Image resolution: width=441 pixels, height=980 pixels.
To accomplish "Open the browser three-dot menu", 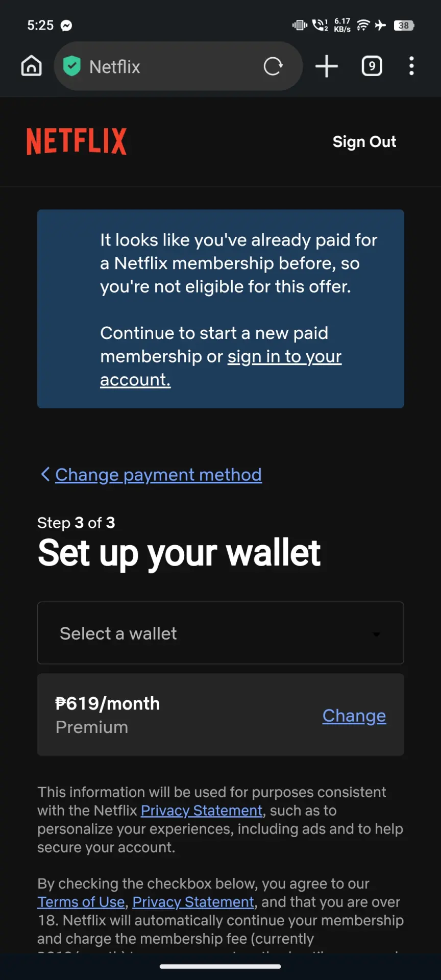I will click(411, 66).
